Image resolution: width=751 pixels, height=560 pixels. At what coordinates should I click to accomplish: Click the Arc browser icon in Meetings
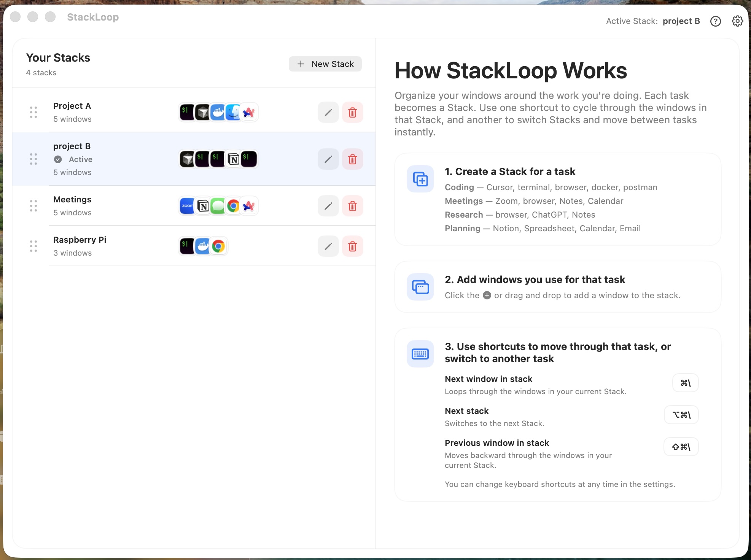pos(249,206)
